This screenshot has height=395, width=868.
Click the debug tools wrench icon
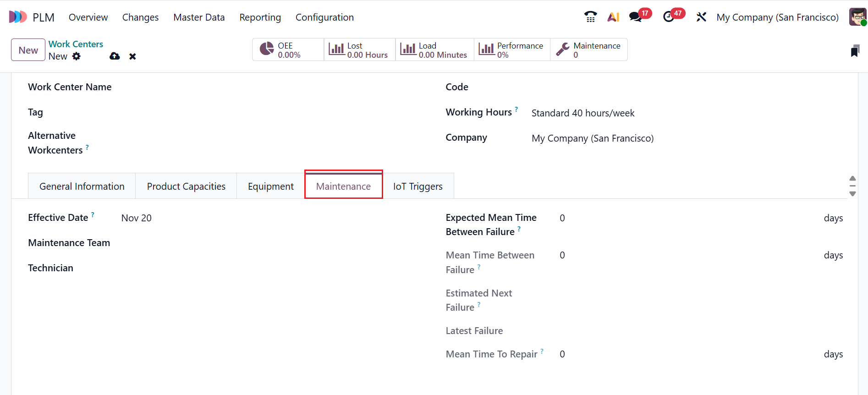[x=701, y=17]
